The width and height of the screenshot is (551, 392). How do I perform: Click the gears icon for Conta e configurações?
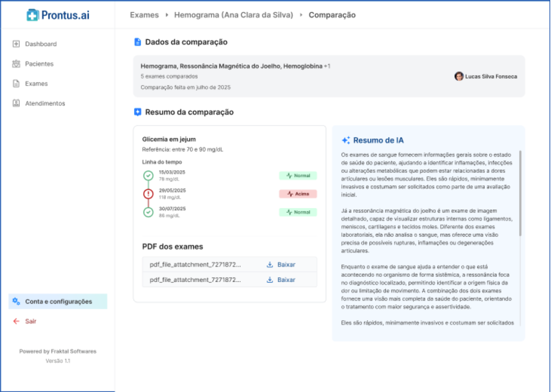[16, 301]
